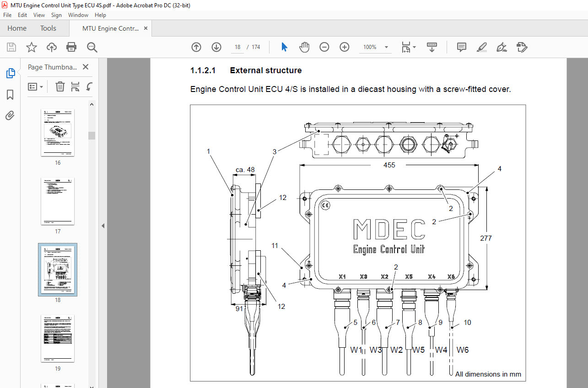Open the Bookmarks panel from the sidebar
The image size is (588, 388).
click(10, 95)
